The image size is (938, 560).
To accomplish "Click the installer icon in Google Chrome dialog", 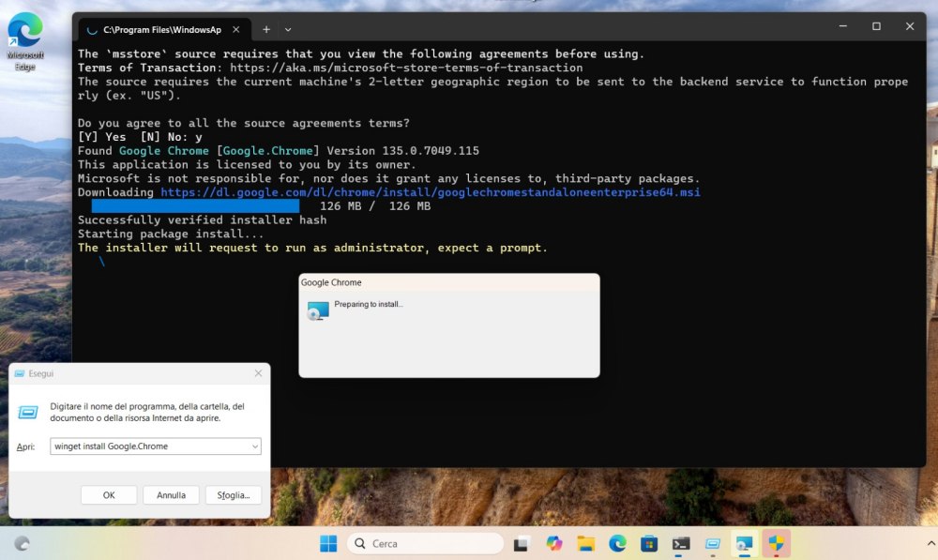I will click(318, 310).
